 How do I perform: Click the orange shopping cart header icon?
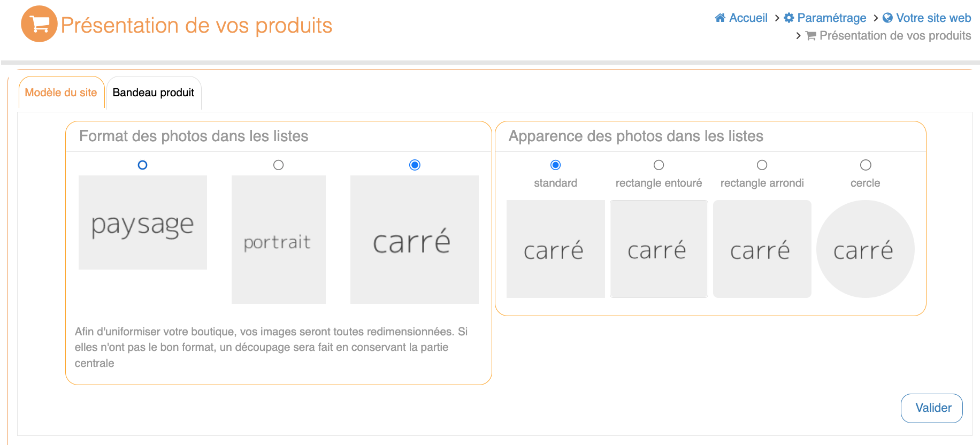(x=39, y=24)
